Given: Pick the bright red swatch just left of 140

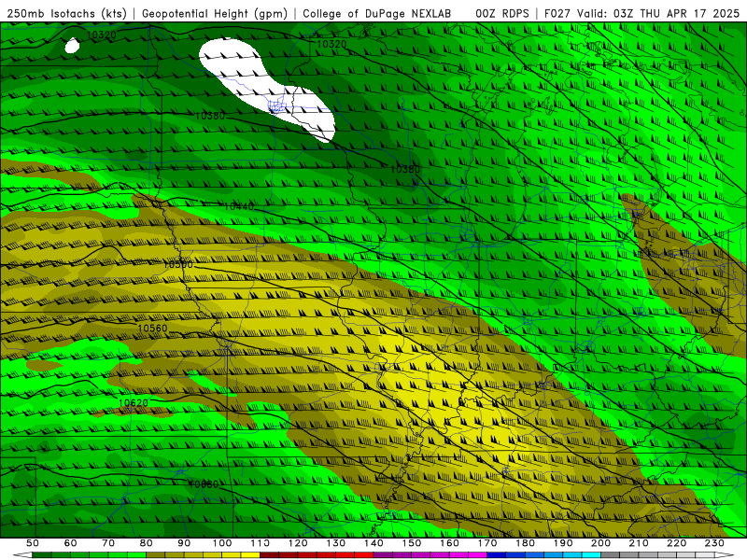Looking at the screenshot, I should click(364, 555).
